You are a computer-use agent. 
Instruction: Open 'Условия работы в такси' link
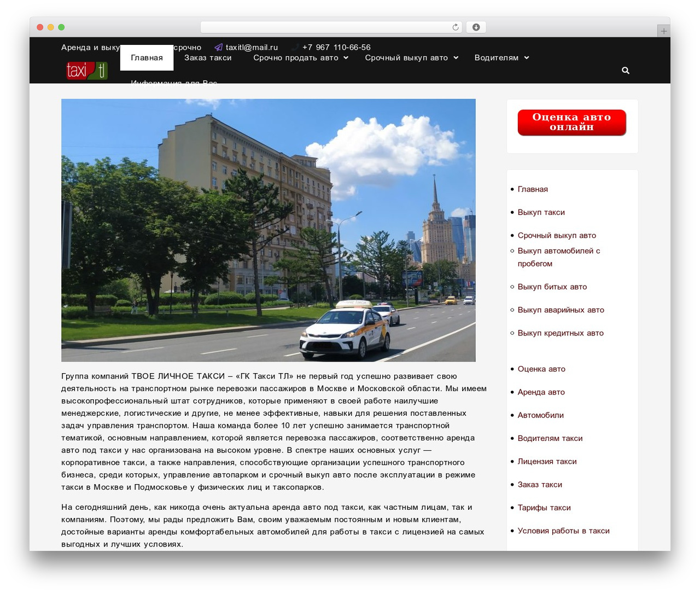564,530
